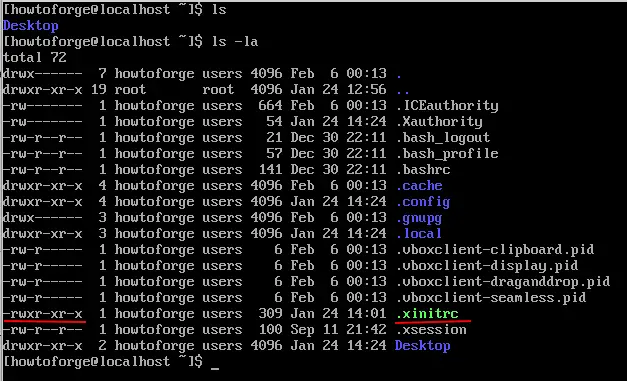Screen dimensions: 627x381
Task: Click the .cache directory name
Action: (x=419, y=186)
